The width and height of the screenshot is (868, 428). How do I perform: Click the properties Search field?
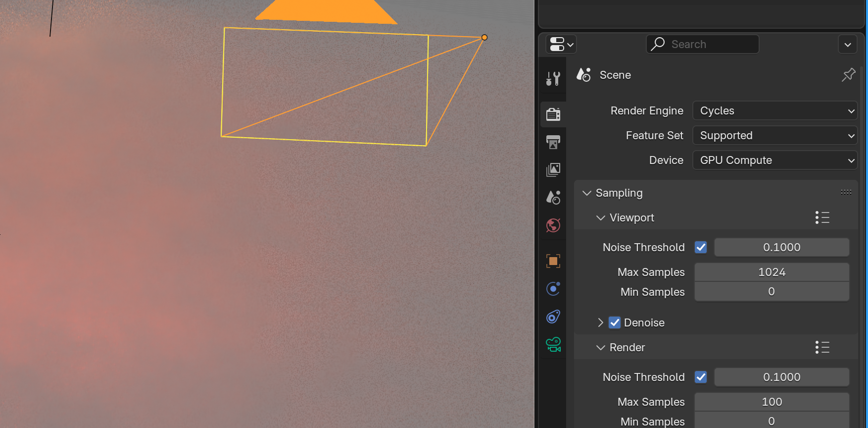tap(702, 44)
